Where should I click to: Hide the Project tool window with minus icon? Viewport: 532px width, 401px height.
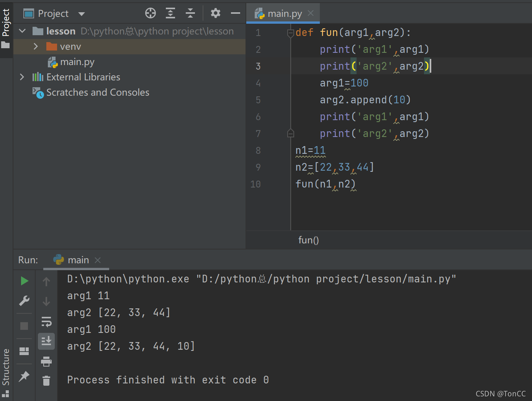coord(236,13)
